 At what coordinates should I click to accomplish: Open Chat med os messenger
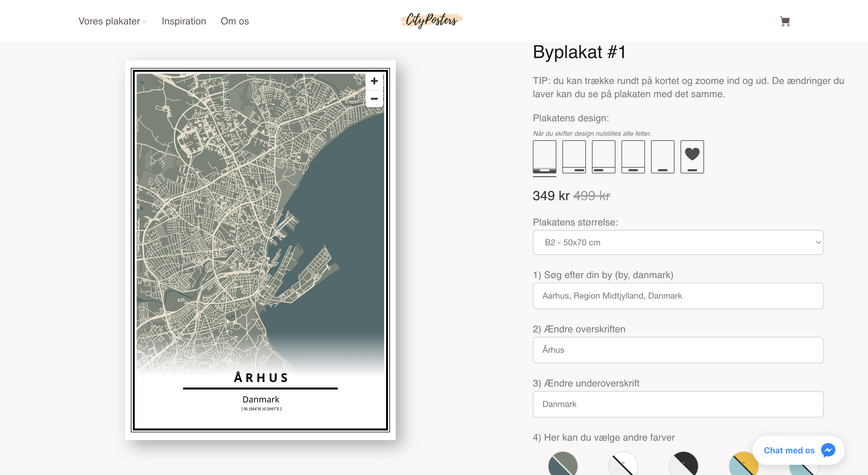(798, 450)
